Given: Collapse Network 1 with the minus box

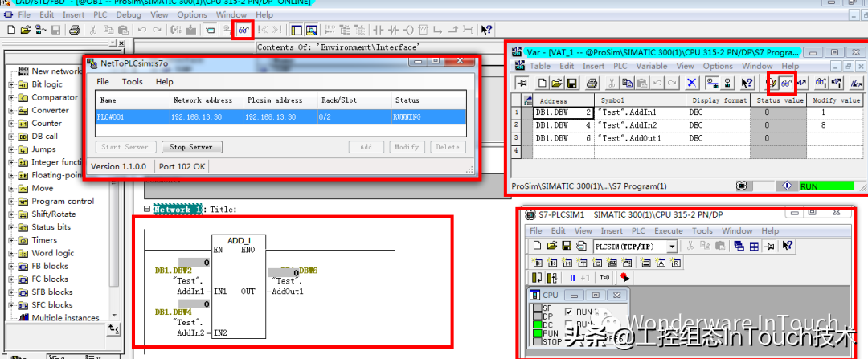Looking at the screenshot, I should point(146,210).
